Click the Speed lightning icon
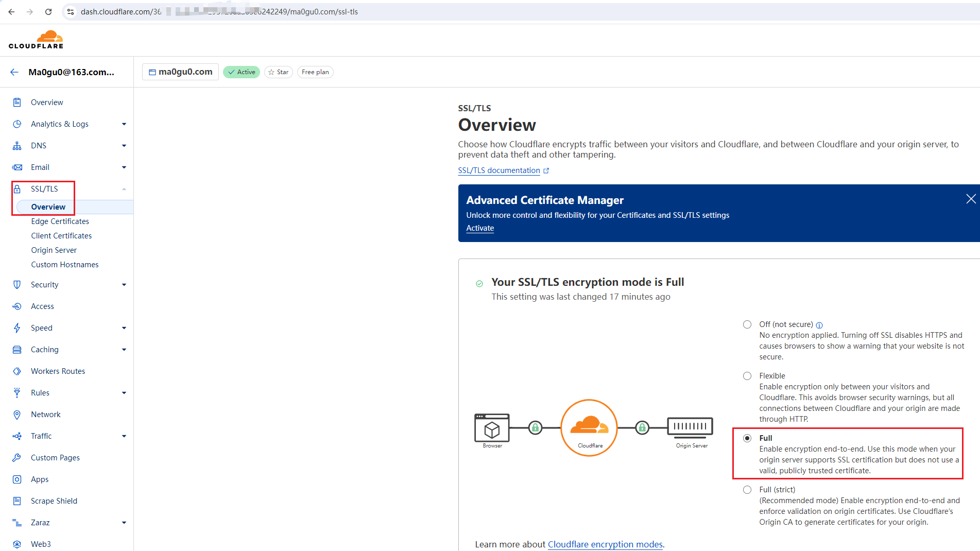 click(x=17, y=328)
